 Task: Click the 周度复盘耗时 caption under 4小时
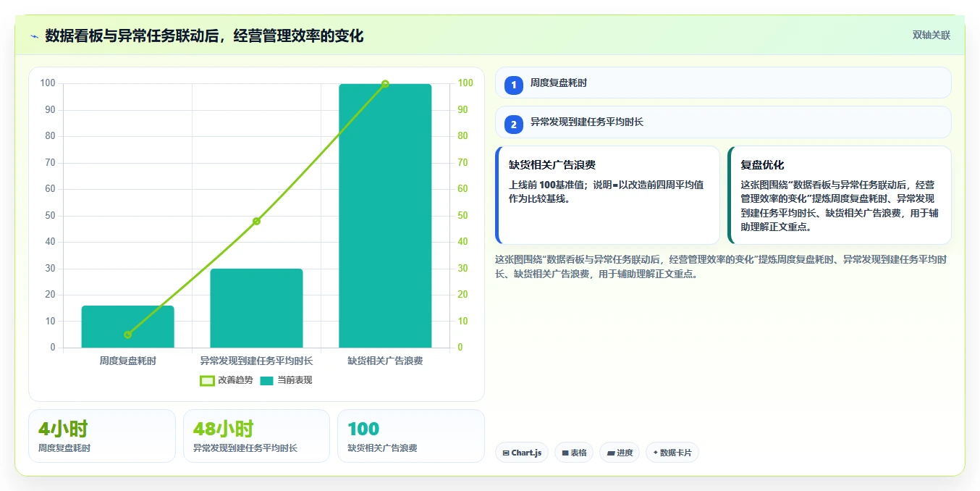(x=64, y=448)
